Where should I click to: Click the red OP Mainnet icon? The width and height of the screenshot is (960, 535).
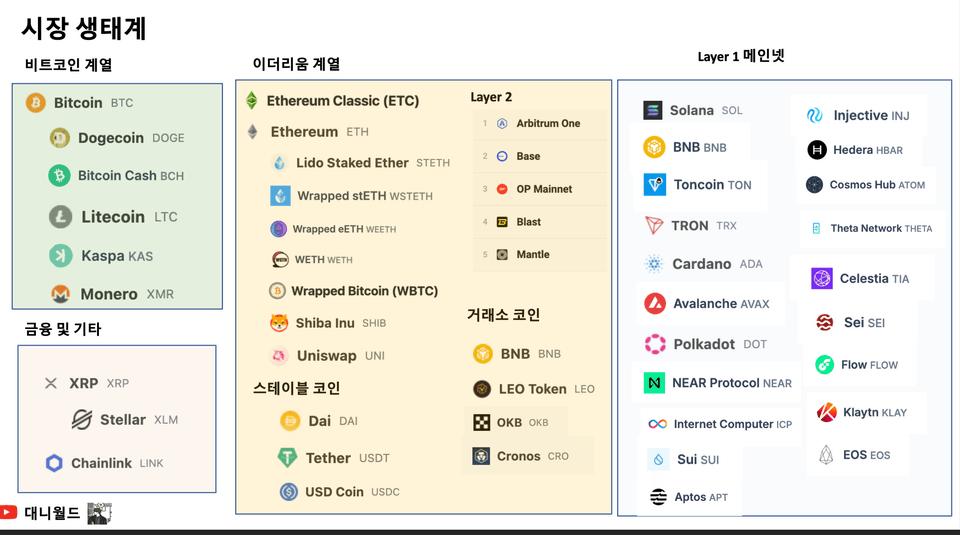[502, 189]
